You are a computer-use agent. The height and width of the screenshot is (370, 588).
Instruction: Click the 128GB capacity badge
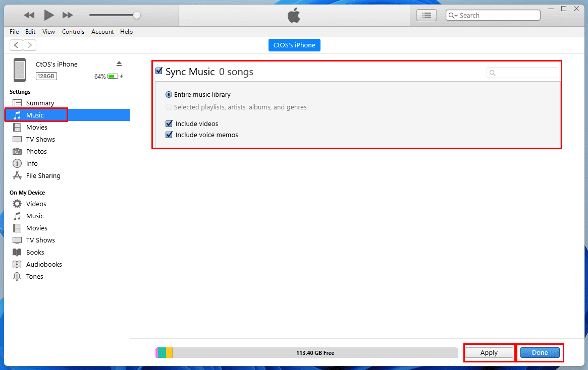pos(46,77)
